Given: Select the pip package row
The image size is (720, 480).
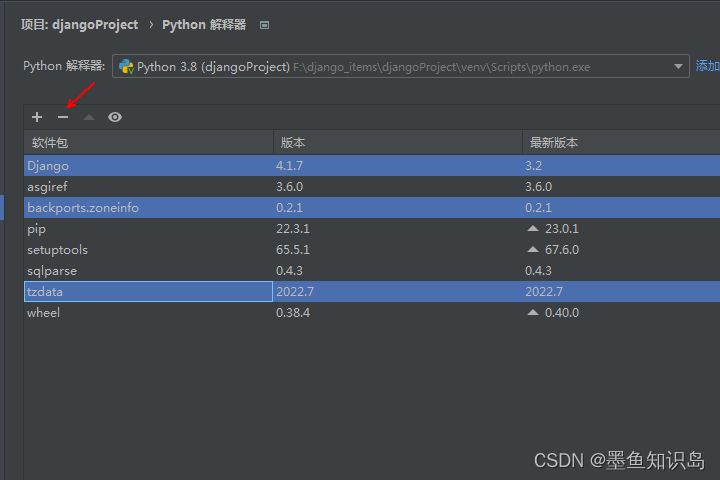Looking at the screenshot, I should click(372, 229).
